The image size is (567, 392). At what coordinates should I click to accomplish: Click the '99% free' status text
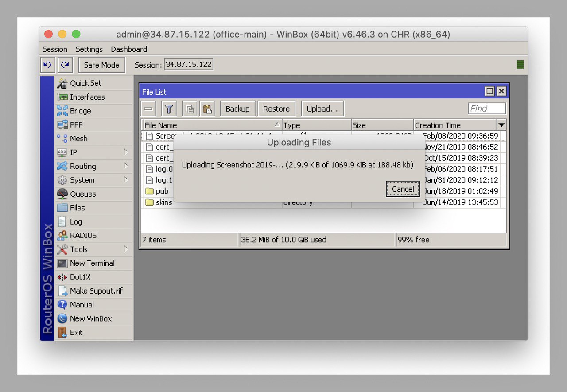pyautogui.click(x=414, y=240)
